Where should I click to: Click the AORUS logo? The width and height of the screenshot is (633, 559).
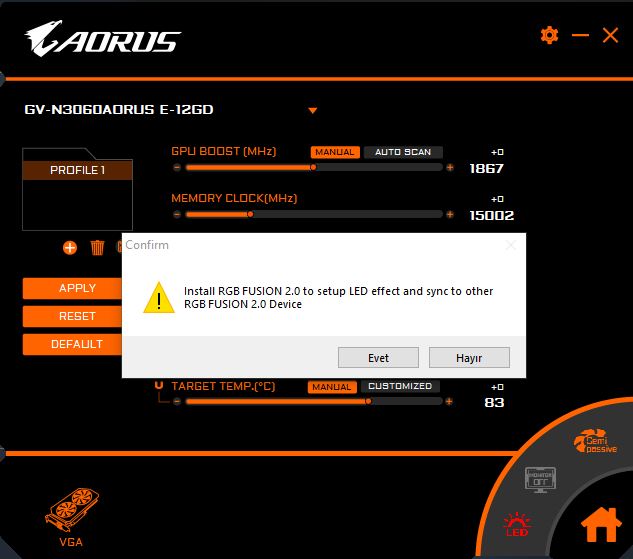tap(103, 39)
